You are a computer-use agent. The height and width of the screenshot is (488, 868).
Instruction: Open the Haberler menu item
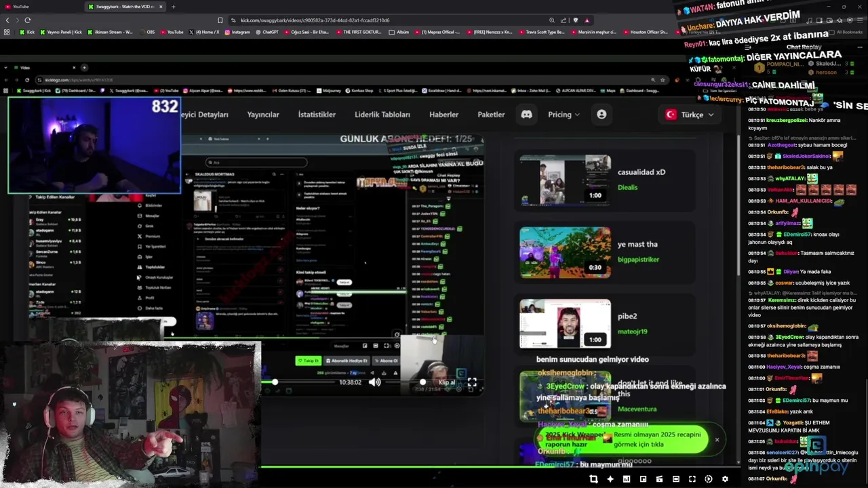[x=443, y=115]
